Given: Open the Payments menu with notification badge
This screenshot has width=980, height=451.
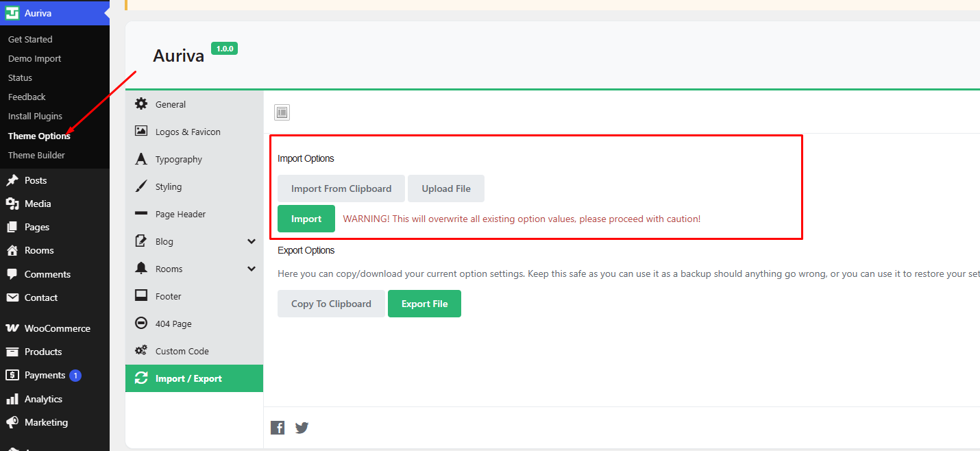Looking at the screenshot, I should (x=55, y=375).
